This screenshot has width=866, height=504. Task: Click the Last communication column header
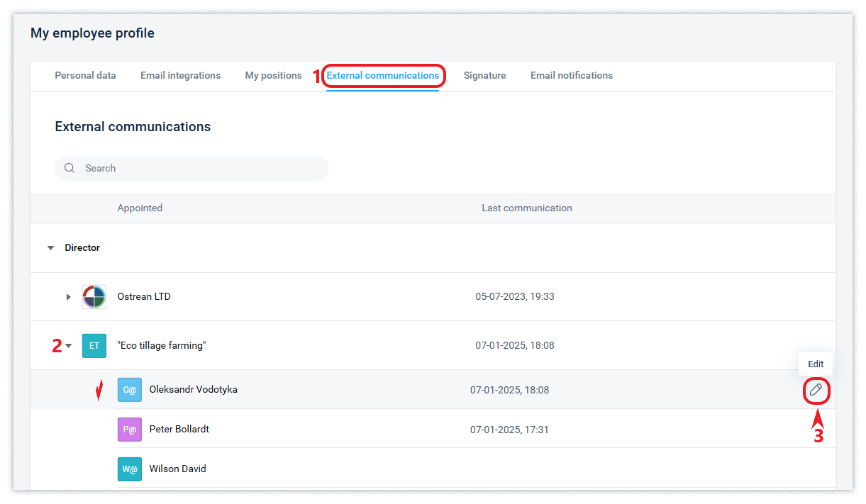(x=526, y=208)
